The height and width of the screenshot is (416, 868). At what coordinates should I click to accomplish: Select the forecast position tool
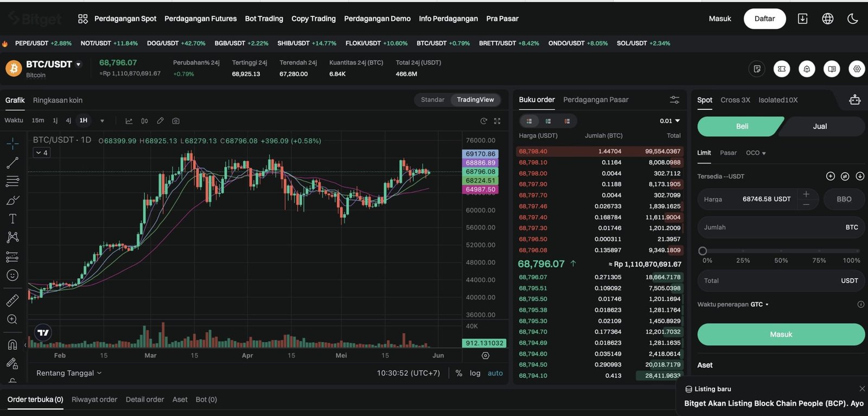12,257
